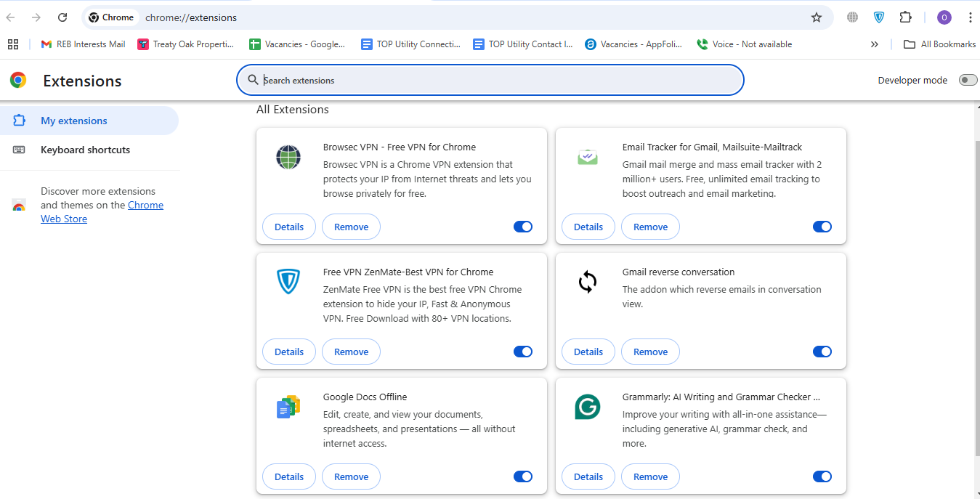Click the Mailtrack envelope card icon

pos(588,157)
